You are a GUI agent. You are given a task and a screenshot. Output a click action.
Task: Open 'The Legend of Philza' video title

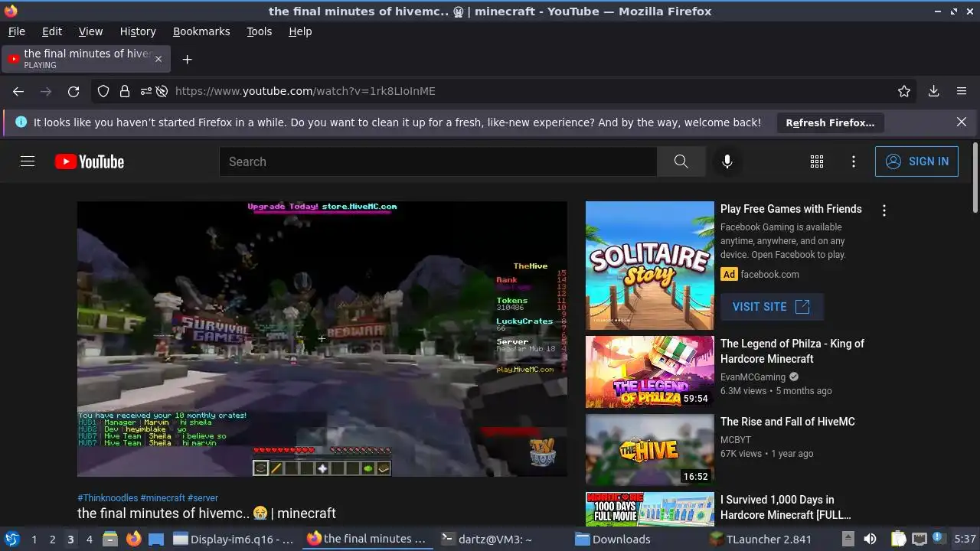792,351
